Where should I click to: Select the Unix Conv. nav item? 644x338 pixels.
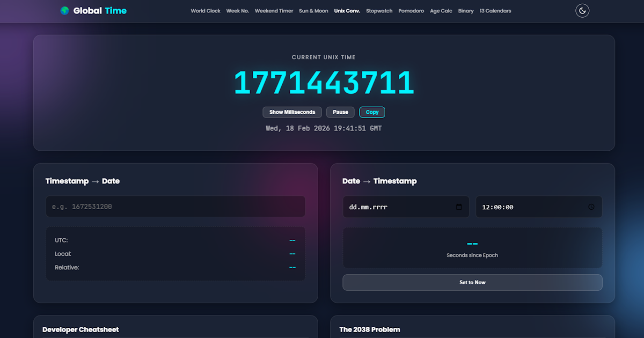347,11
